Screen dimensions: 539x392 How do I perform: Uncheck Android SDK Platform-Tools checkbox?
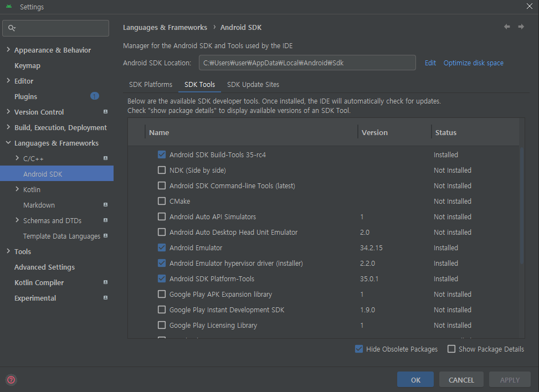pyautogui.click(x=162, y=278)
